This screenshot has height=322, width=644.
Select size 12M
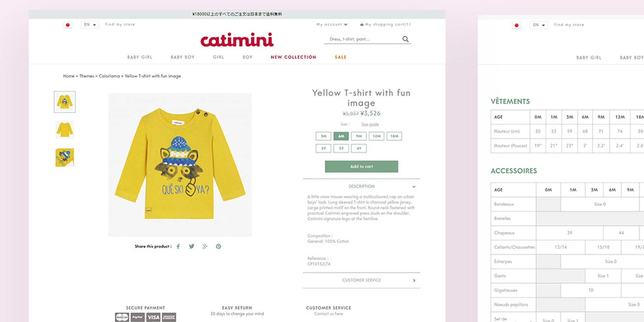click(x=377, y=136)
